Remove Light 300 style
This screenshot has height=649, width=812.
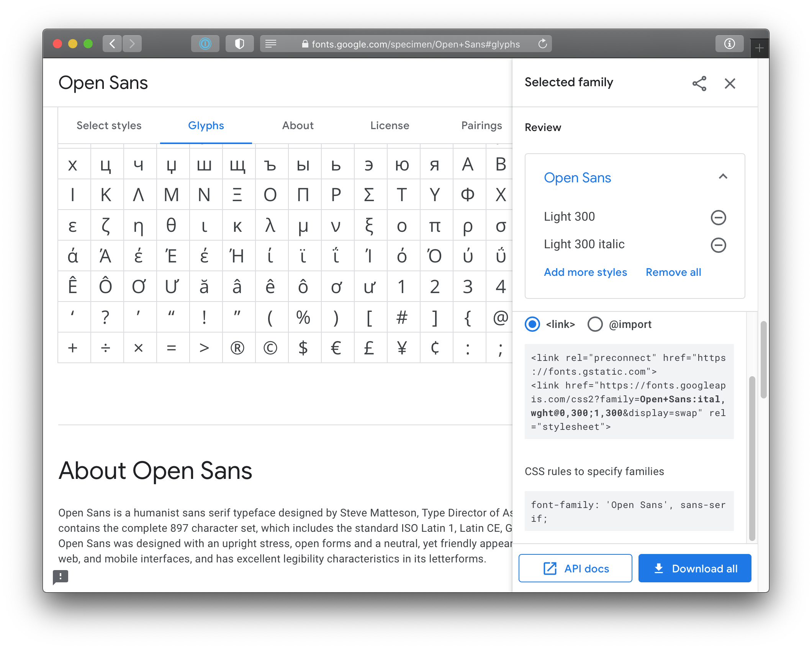point(718,217)
